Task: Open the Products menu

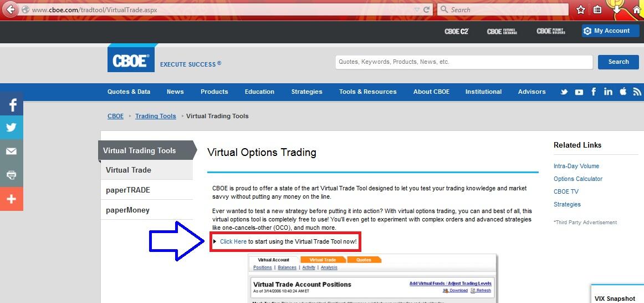Action: click(214, 92)
